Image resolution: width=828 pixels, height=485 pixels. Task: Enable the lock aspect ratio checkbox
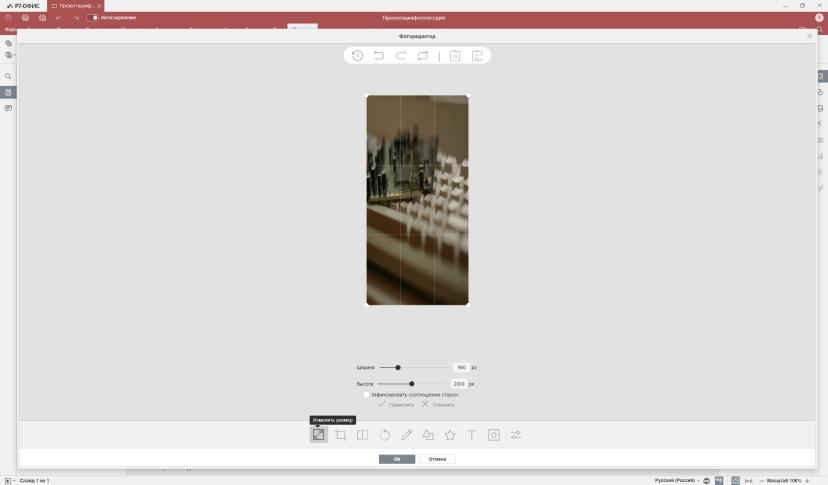click(x=366, y=395)
